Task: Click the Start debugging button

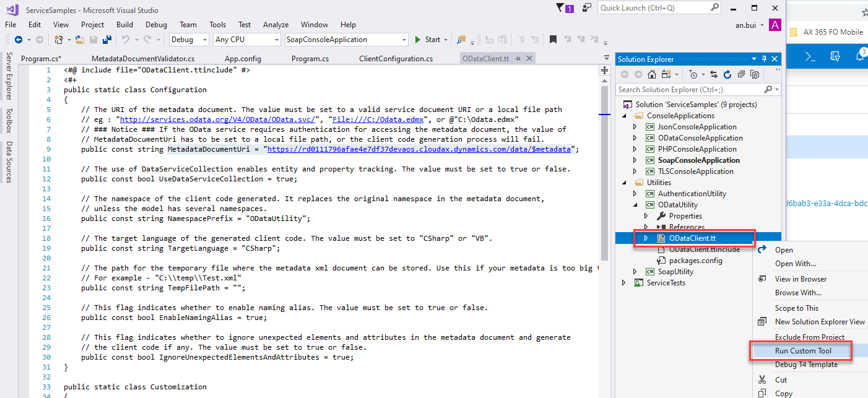Action: [428, 40]
